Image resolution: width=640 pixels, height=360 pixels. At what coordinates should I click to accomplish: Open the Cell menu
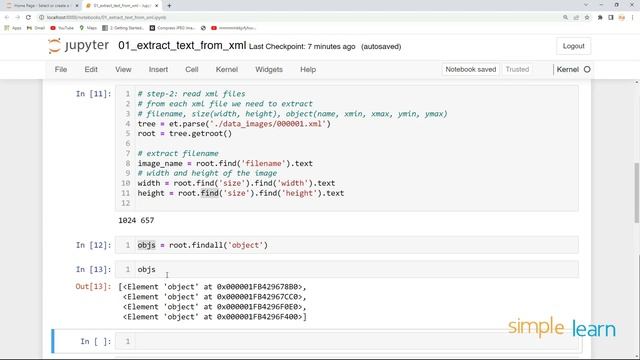pos(192,69)
